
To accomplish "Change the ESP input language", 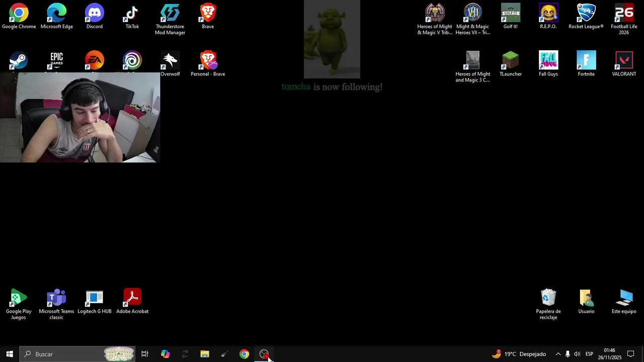I will (589, 354).
